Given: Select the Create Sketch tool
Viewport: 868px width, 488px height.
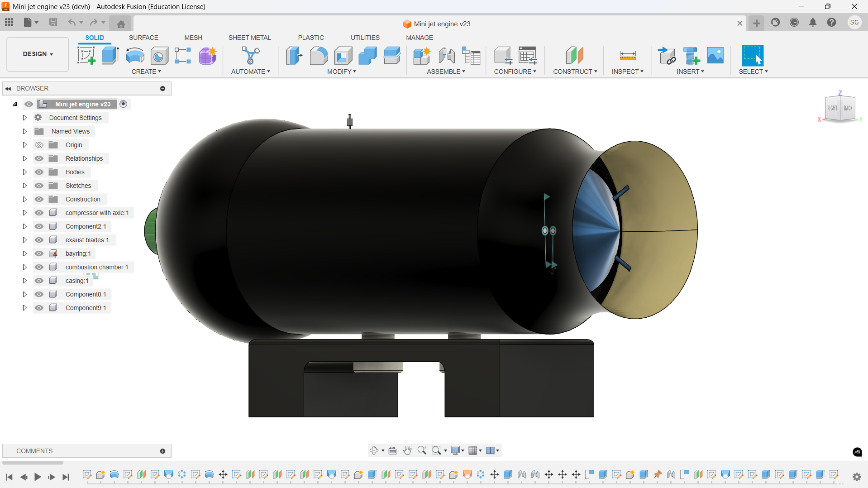Looking at the screenshot, I should coord(86,56).
